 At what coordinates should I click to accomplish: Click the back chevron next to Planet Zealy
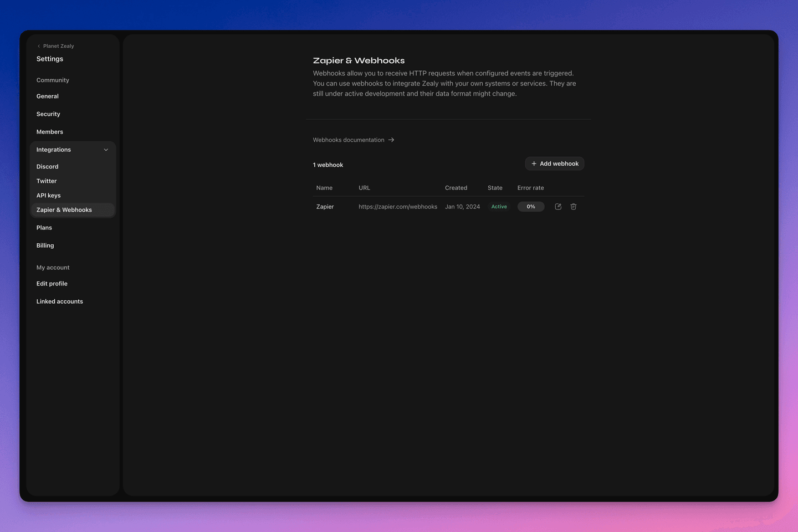(39, 46)
